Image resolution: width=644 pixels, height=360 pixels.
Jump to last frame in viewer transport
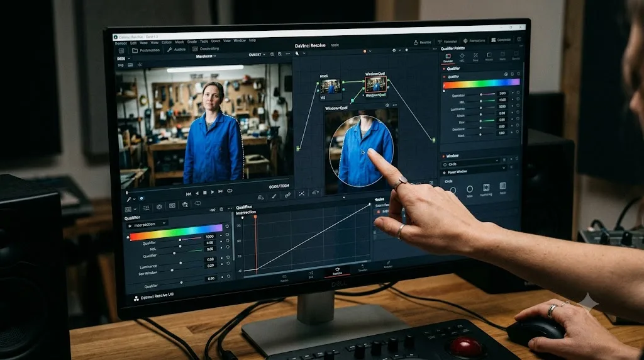point(221,191)
